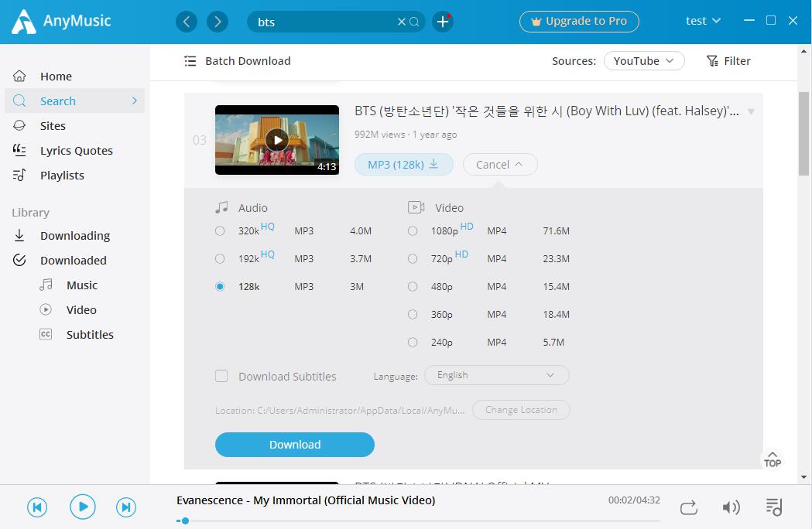The image size is (812, 529).
Task: Click the plus add URL button
Action: (443, 22)
